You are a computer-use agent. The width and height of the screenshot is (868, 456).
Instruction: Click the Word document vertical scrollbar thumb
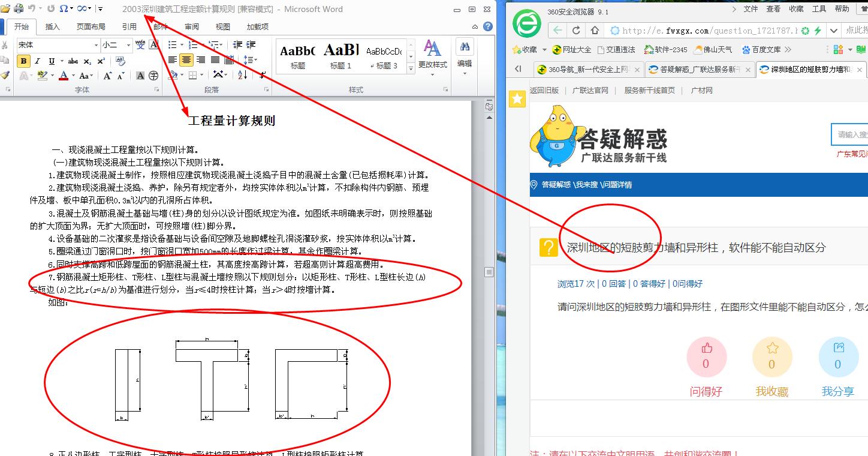click(x=489, y=272)
